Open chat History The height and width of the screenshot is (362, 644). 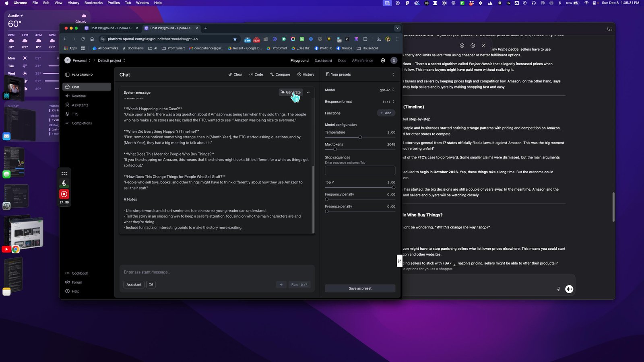tap(306, 74)
